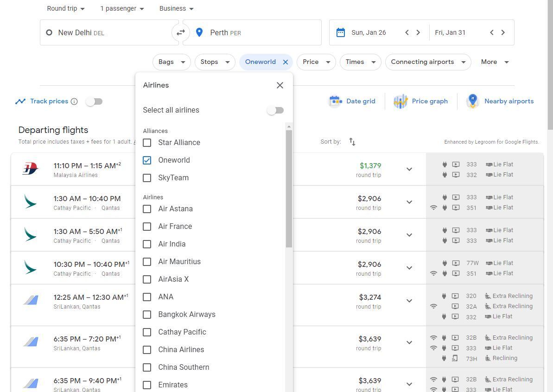553x392 pixels.
Task: Open the Times filter dropdown
Action: tap(361, 62)
